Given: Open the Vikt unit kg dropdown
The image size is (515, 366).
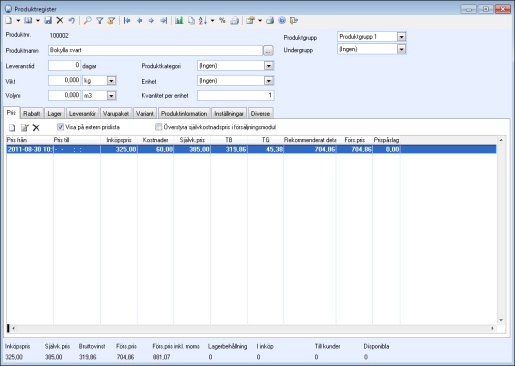Looking at the screenshot, I should pos(111,81).
